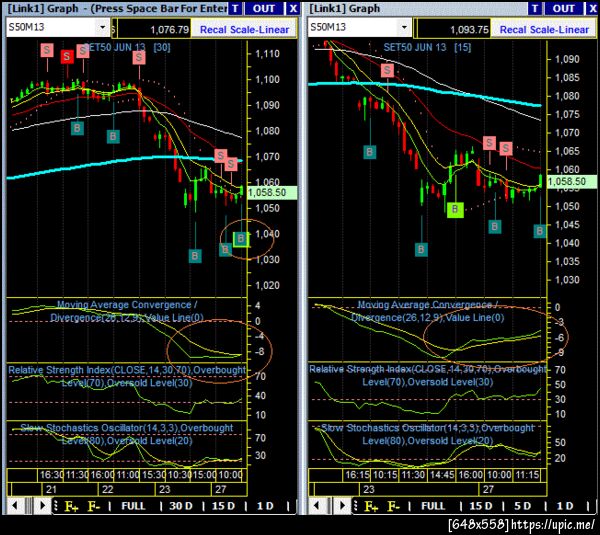Viewport: 600px width, 535px height.
Task: Click the 1,093.75 value field in right graph
Action: tap(454, 29)
